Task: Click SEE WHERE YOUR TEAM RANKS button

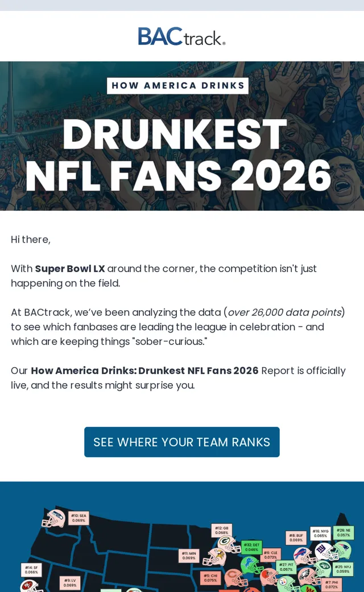Action: tap(182, 442)
